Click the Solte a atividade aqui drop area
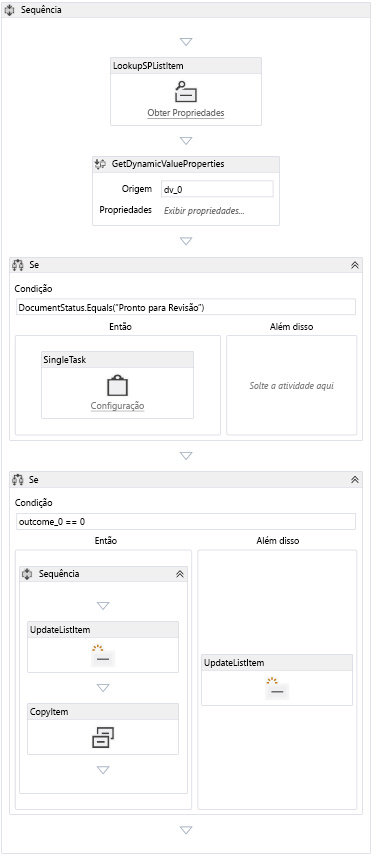Viewport: 376px width, 857px height. pos(292,385)
